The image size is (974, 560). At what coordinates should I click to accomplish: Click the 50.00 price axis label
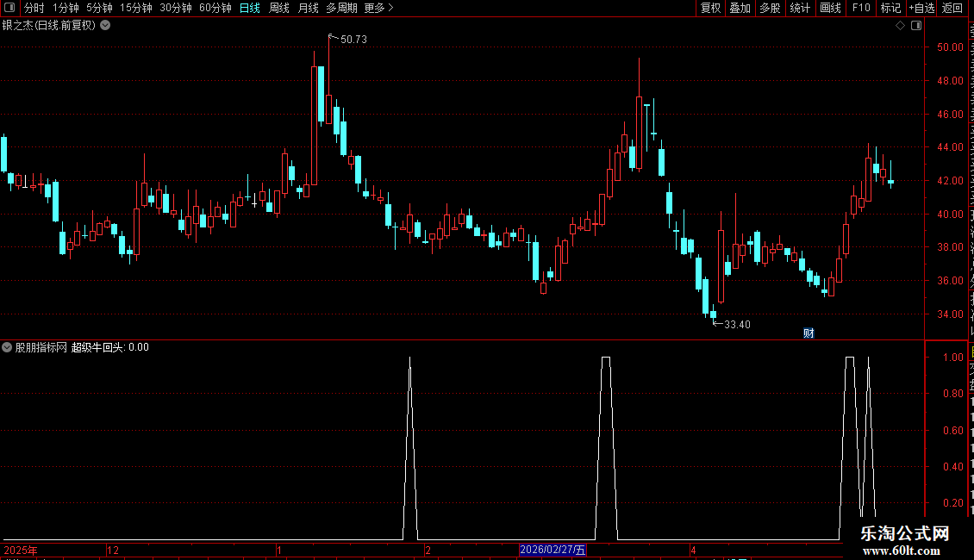pyautogui.click(x=951, y=47)
